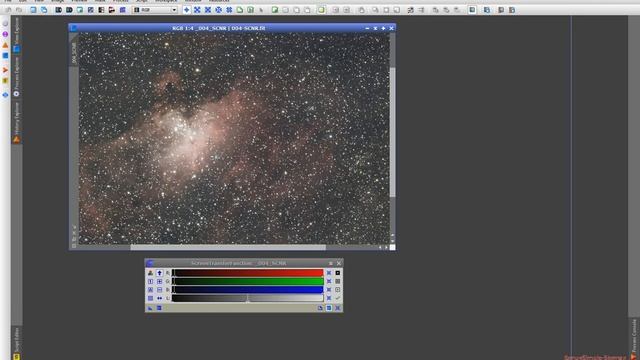Reset the L channel in ScreenTransferFunction
Image resolution: width=640 pixels, height=360 pixels.
tap(329, 298)
